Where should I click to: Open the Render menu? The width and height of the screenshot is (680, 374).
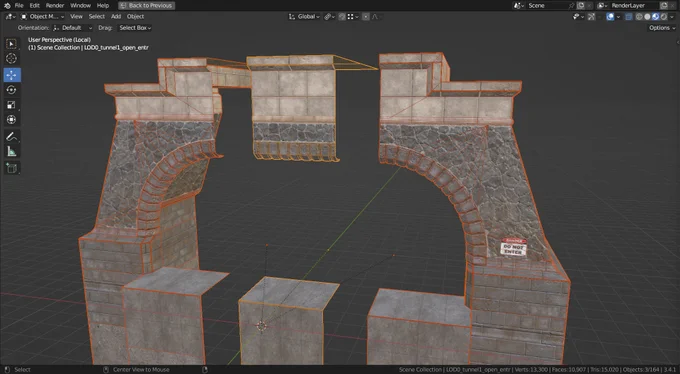coord(55,6)
